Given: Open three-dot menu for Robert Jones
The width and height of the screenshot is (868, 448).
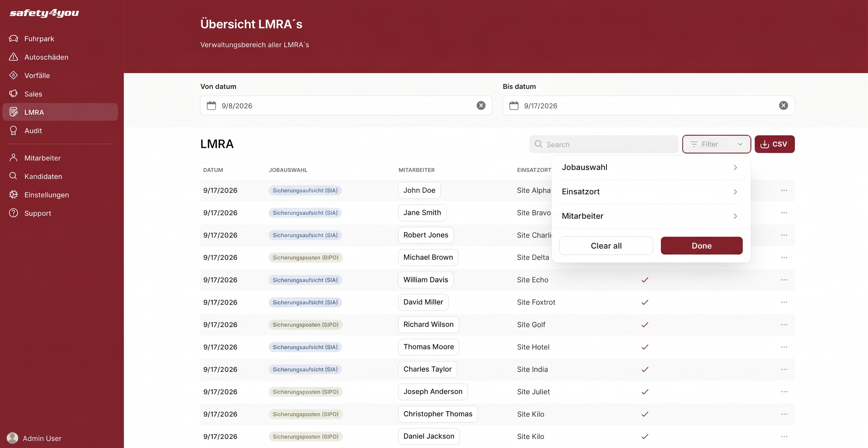Looking at the screenshot, I should click(x=784, y=235).
